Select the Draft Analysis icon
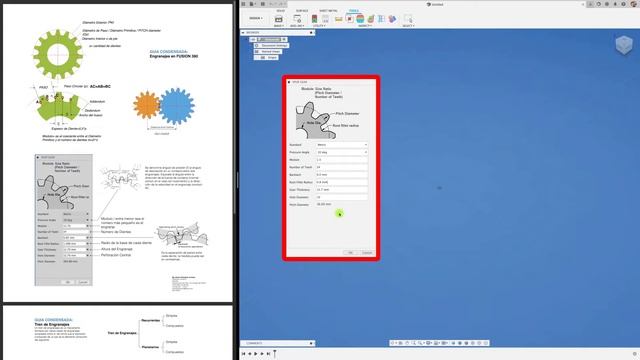 371,19
